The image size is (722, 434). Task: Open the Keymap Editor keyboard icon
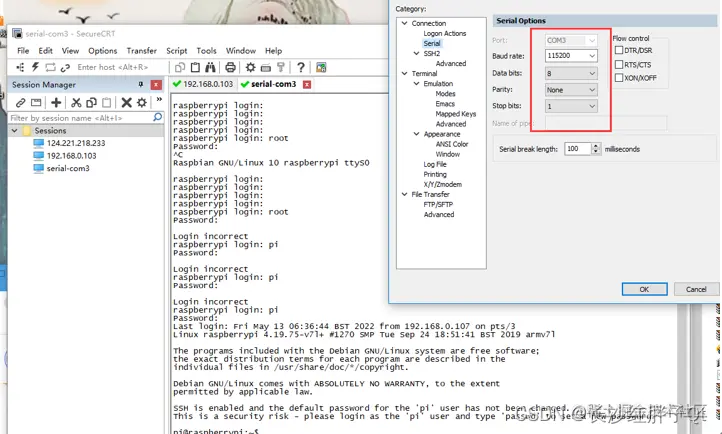tap(266, 68)
